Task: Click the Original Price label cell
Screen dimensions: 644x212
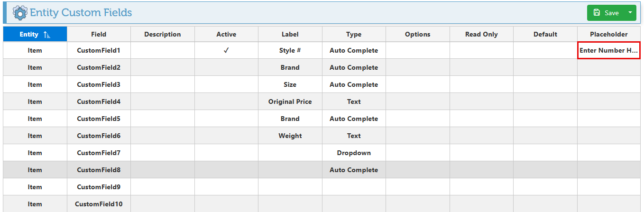Action: tap(290, 101)
